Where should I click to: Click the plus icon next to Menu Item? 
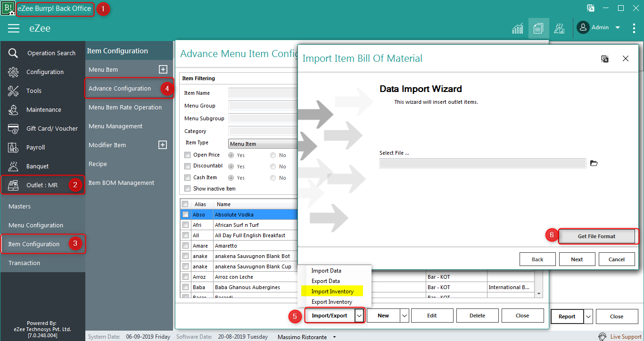[163, 69]
